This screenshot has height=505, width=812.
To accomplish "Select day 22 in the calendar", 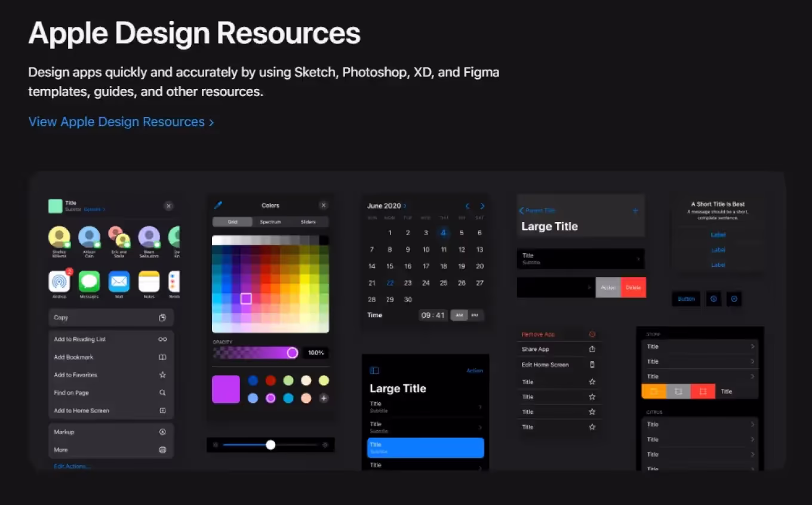I will pyautogui.click(x=390, y=283).
